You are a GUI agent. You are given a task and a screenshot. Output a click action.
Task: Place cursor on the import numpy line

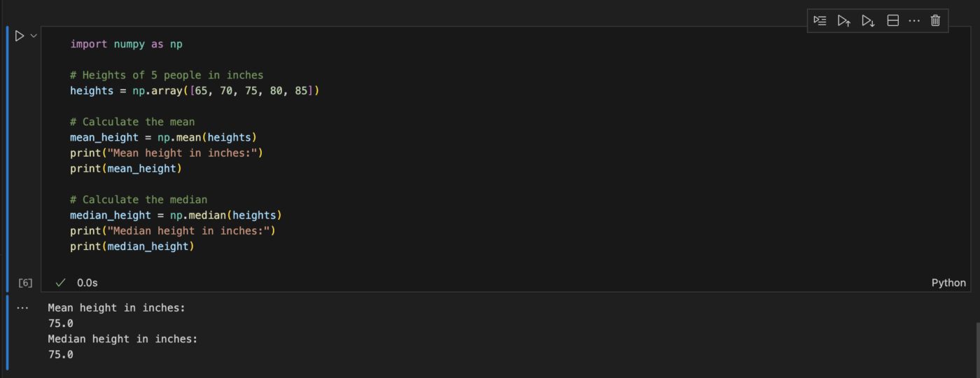[126, 44]
